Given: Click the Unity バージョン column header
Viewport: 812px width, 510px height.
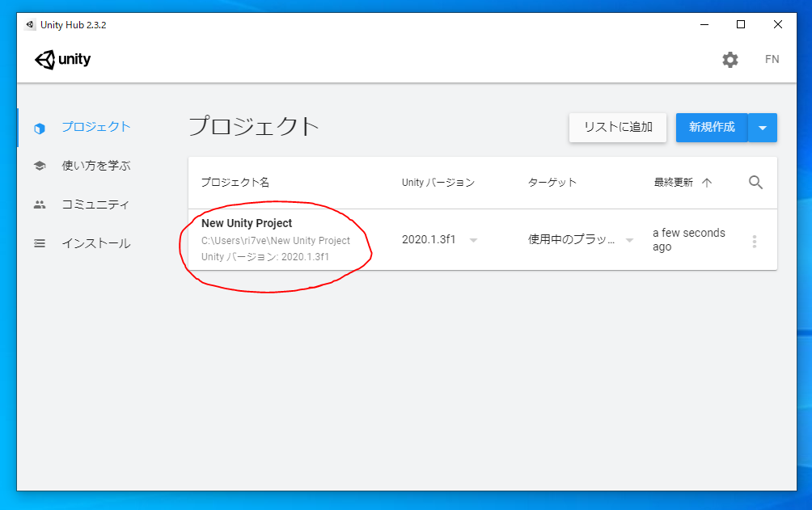Looking at the screenshot, I should 438,182.
